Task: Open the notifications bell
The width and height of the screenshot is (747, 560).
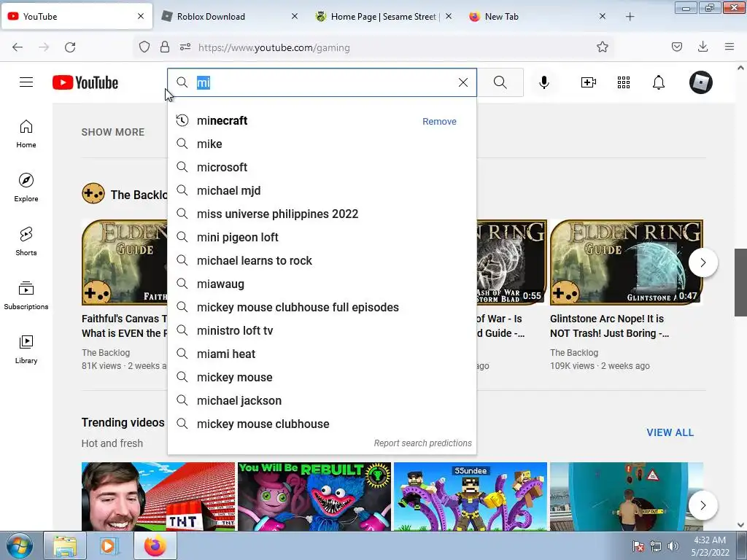Action: click(x=659, y=82)
